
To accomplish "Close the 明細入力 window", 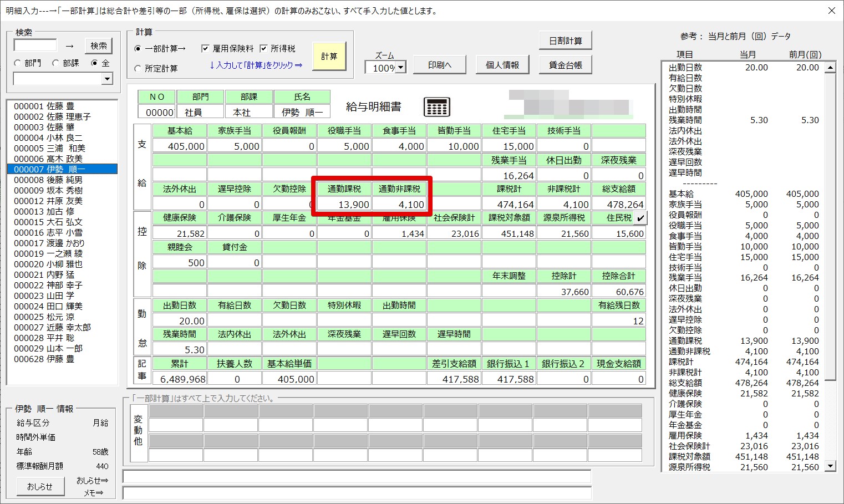I will click(831, 11).
